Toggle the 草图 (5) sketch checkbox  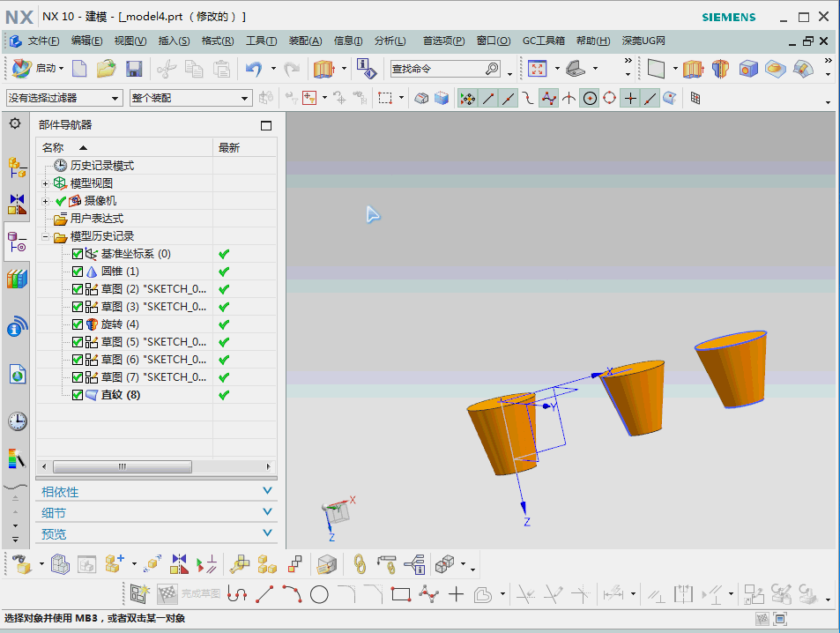78,342
